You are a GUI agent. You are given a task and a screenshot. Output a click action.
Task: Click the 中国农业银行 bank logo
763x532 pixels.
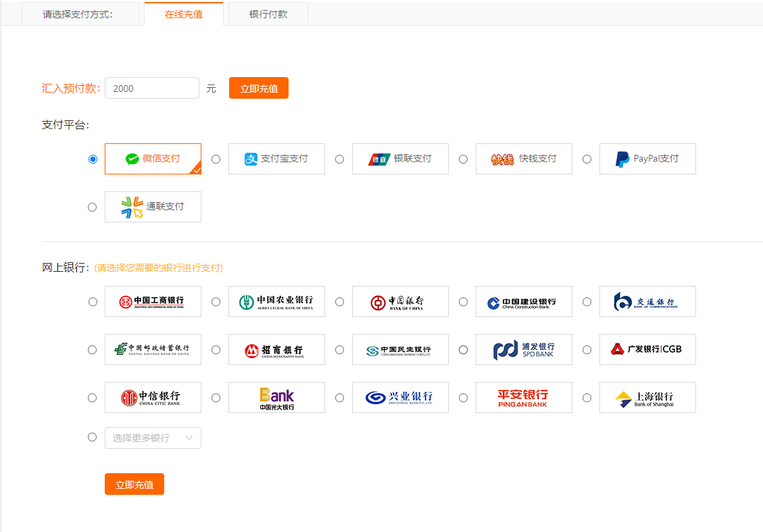tap(276, 301)
